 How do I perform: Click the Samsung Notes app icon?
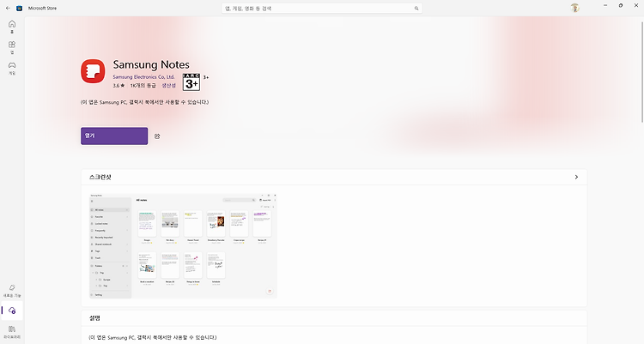point(93,71)
